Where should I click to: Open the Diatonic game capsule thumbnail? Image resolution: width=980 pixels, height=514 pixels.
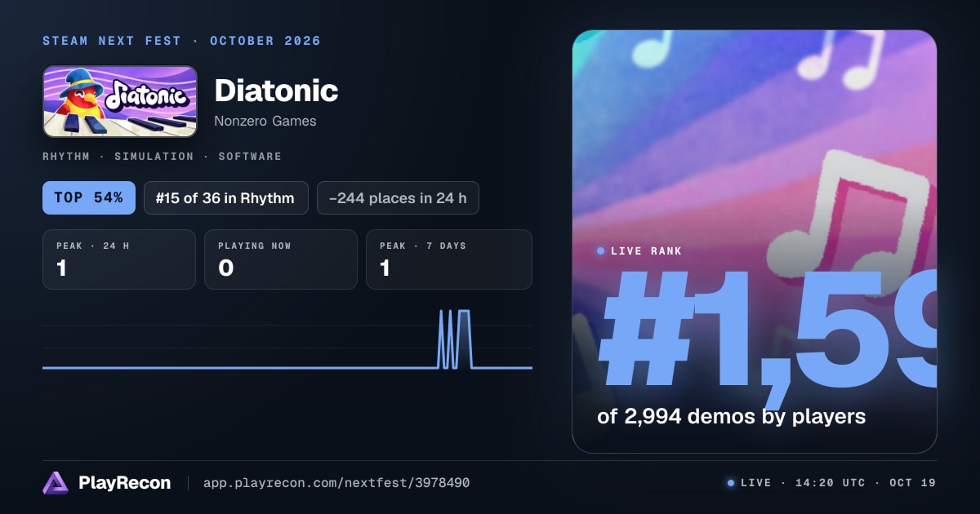click(x=120, y=101)
